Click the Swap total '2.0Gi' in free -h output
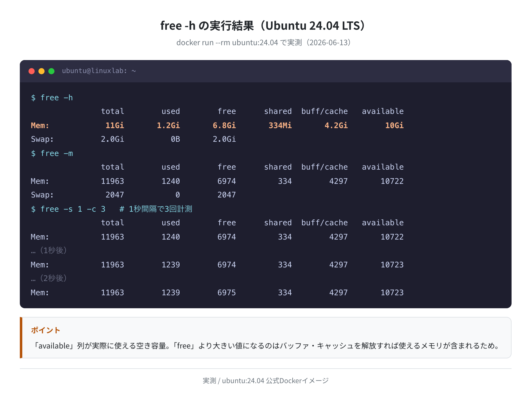This screenshot has height=398, width=532. point(112,139)
